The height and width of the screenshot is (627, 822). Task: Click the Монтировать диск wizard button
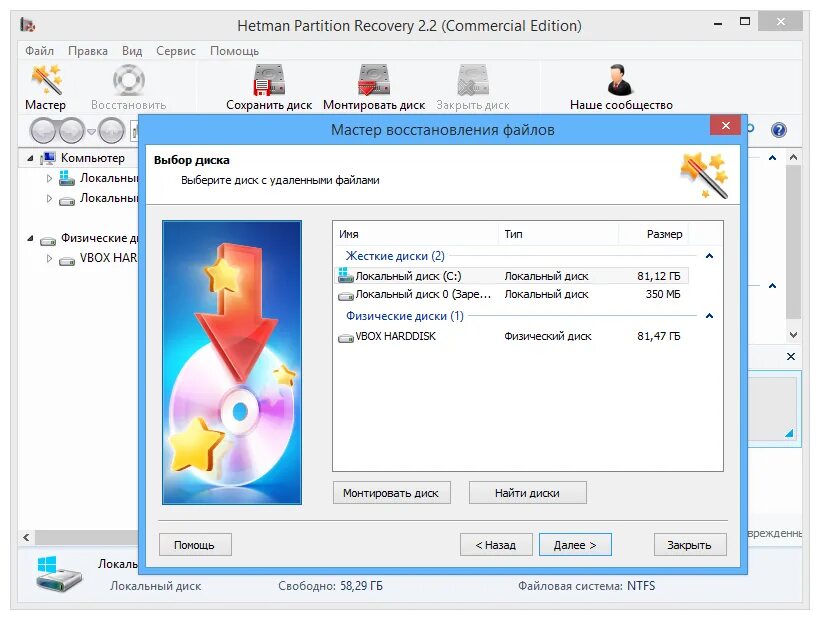[x=391, y=493]
